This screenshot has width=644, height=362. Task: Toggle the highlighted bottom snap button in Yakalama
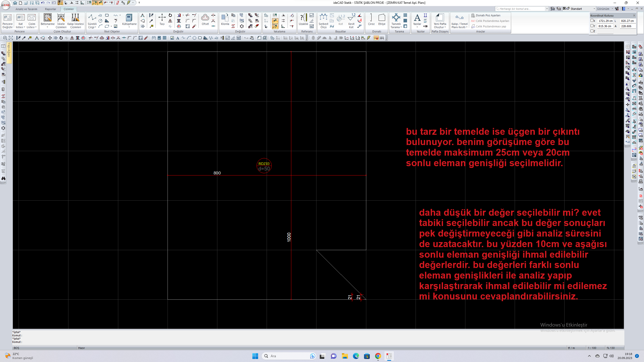[275, 26]
